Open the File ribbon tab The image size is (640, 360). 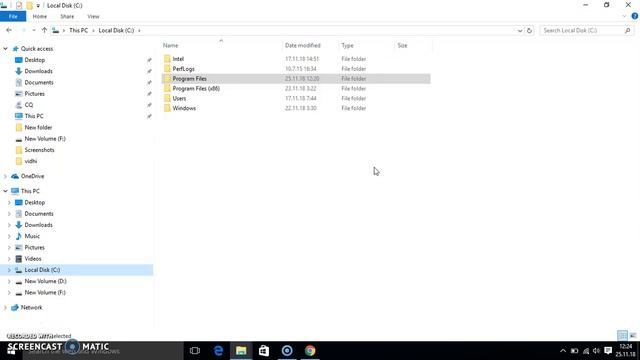click(13, 16)
